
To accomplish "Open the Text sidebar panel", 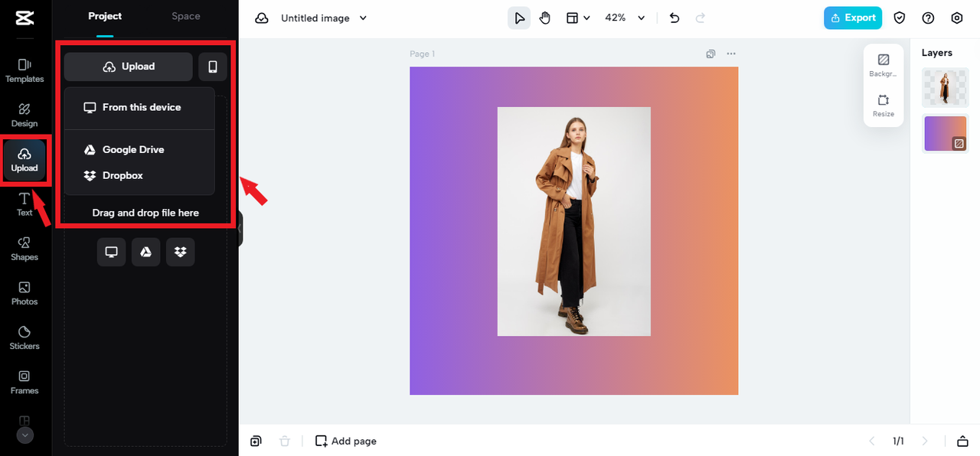I will coord(24,204).
